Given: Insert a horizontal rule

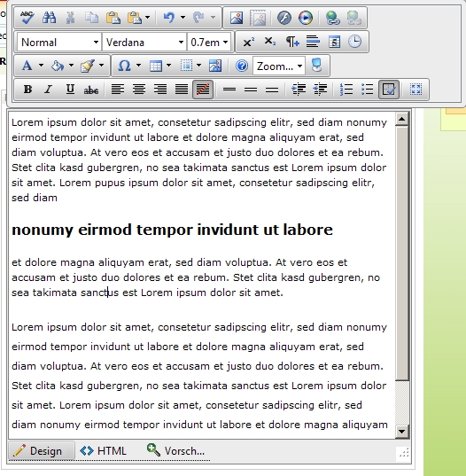Looking at the screenshot, I should tap(313, 42).
